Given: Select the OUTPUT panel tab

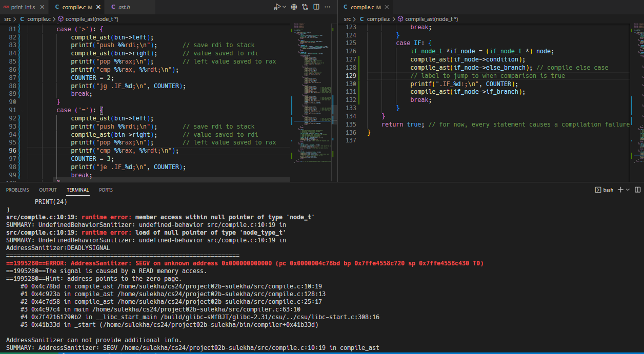Looking at the screenshot, I should tap(48, 190).
